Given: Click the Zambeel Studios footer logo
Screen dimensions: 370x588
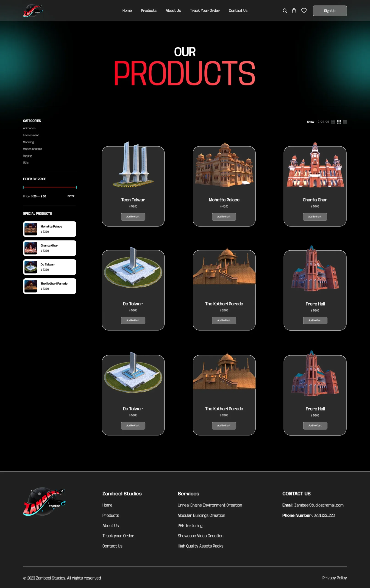Looking at the screenshot, I should (x=44, y=501).
